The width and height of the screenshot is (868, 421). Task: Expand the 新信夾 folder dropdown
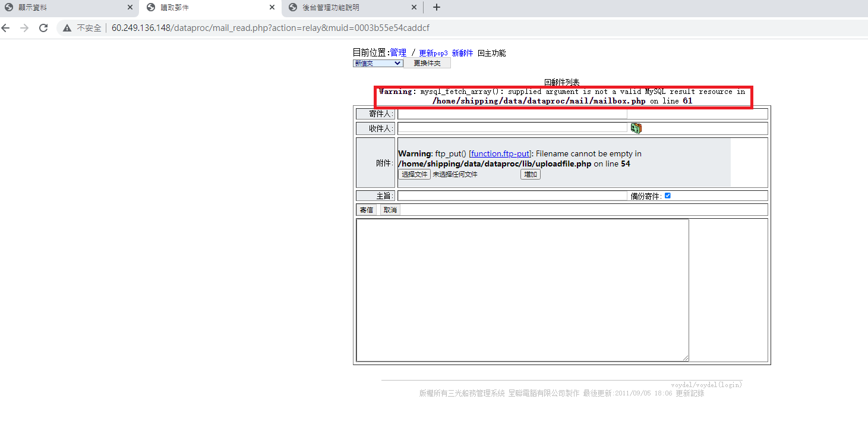(x=378, y=63)
